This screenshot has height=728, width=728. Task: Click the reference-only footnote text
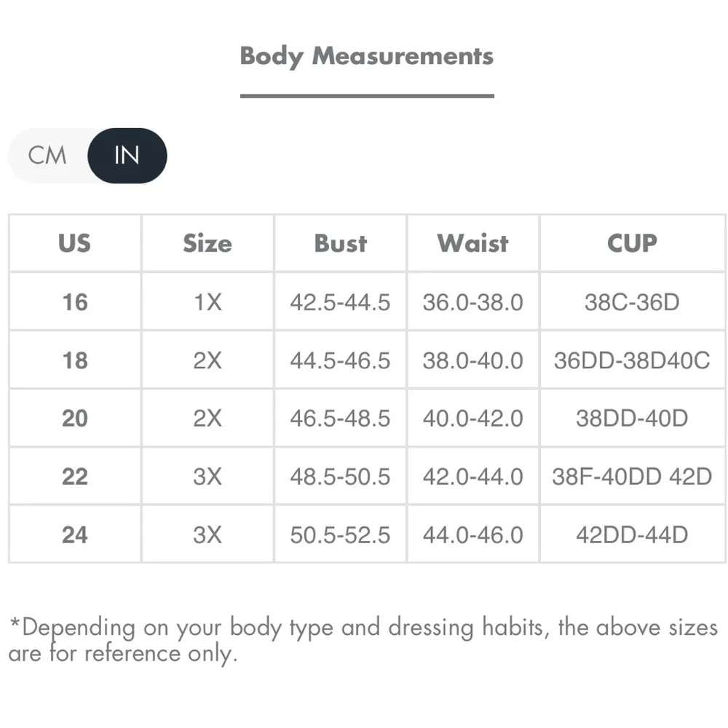pyautogui.click(x=363, y=640)
